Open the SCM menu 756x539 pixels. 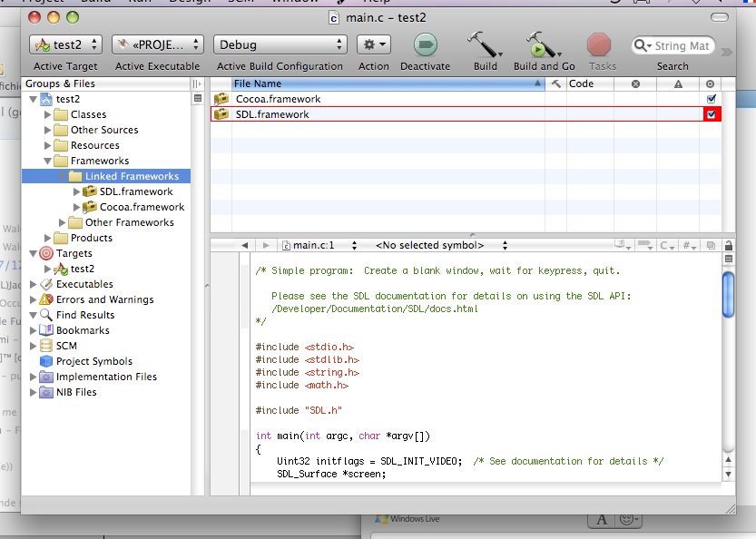pos(241,4)
